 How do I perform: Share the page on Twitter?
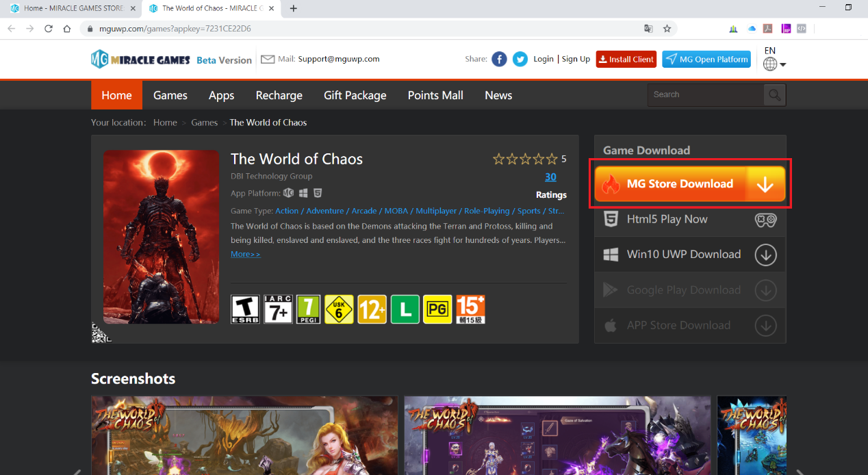click(x=520, y=60)
